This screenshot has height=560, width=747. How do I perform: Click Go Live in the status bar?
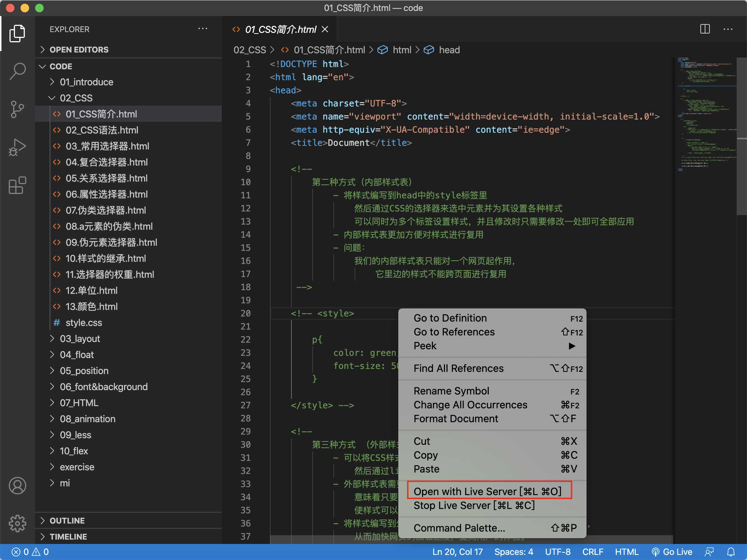point(672,552)
